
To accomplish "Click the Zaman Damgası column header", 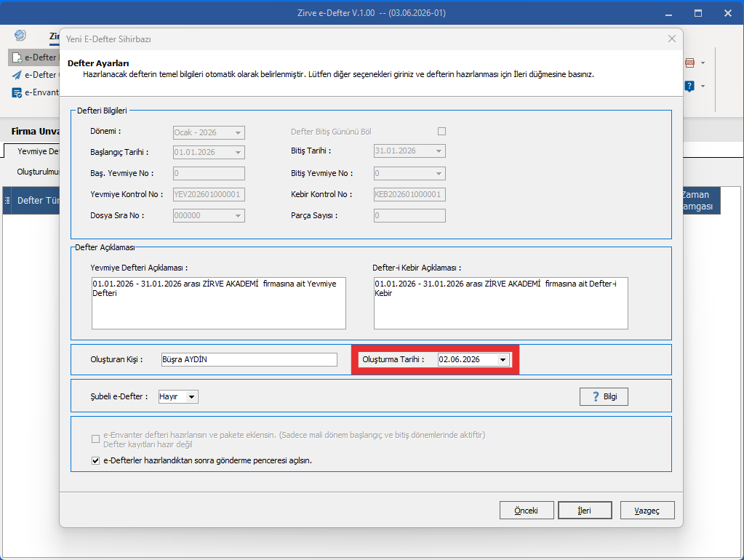I will click(700, 201).
